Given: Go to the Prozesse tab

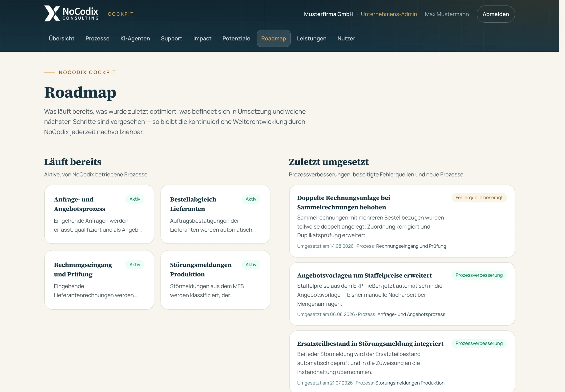Looking at the screenshot, I should point(97,38).
